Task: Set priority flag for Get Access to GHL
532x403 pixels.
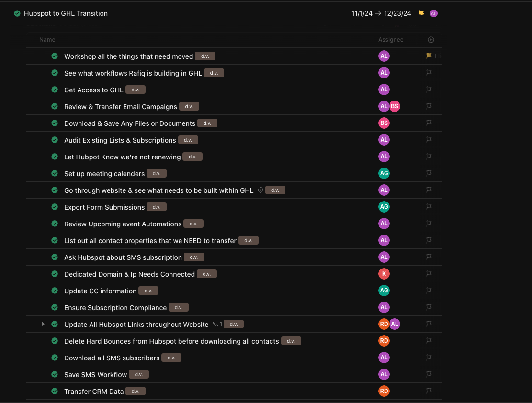Action: (429, 90)
